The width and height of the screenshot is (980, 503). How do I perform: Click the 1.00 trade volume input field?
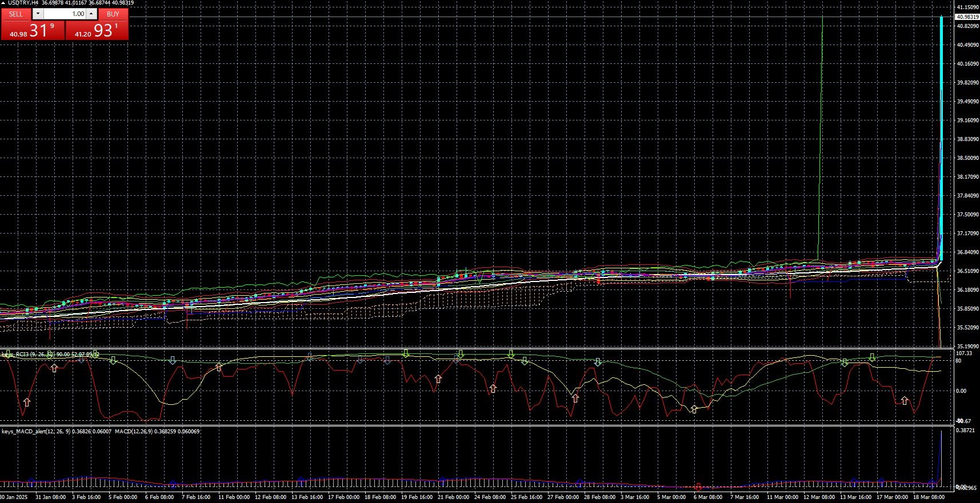(x=65, y=14)
